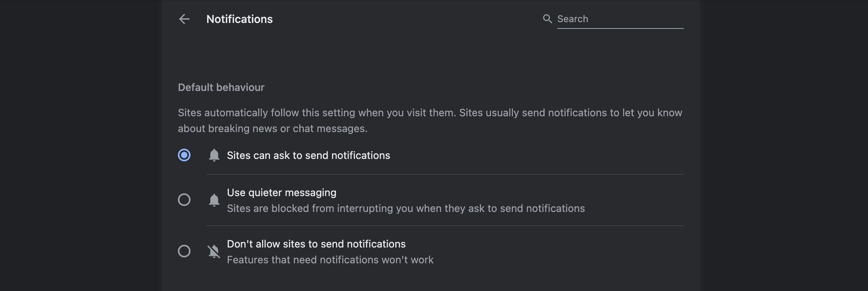Click the back arrow to leave Notifications settings
This screenshot has height=291, width=868.
[184, 19]
